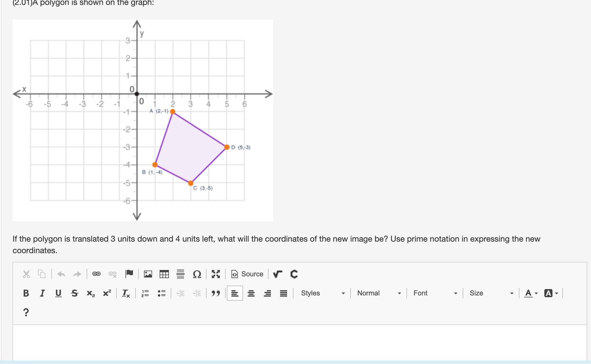Viewport: 591px width, 364px height.
Task: Click the Source button
Action: (x=247, y=274)
